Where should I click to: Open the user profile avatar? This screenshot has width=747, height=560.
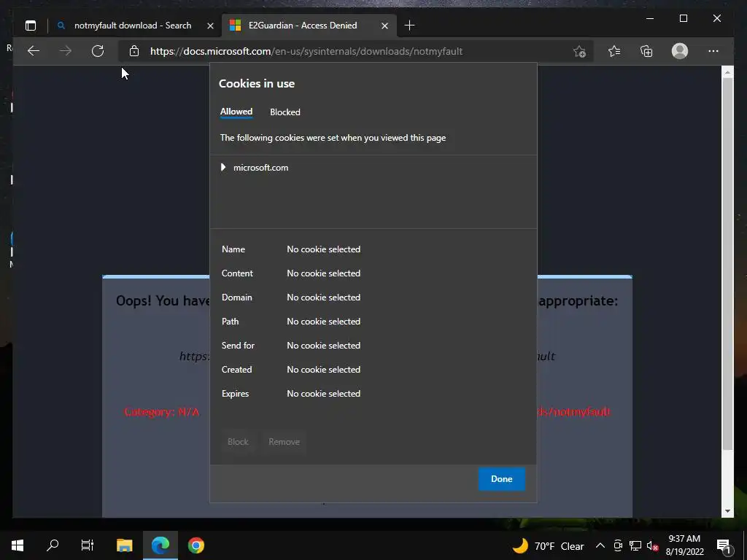(x=680, y=51)
